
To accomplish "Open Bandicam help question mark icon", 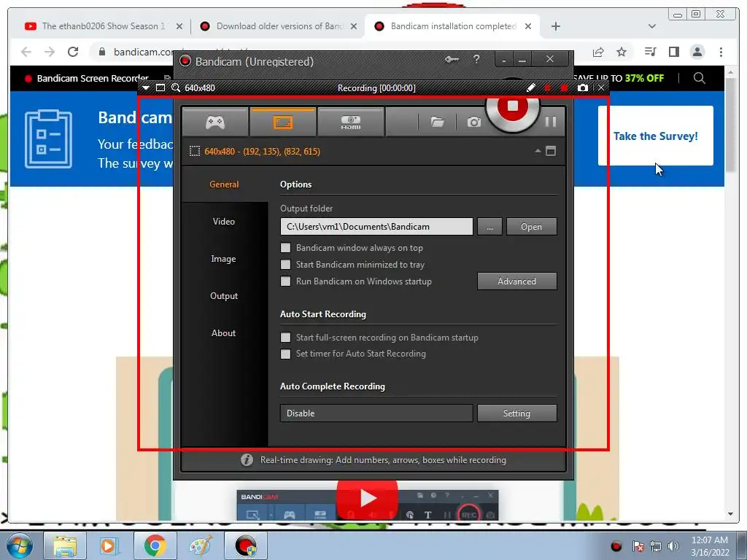I will pos(476,60).
